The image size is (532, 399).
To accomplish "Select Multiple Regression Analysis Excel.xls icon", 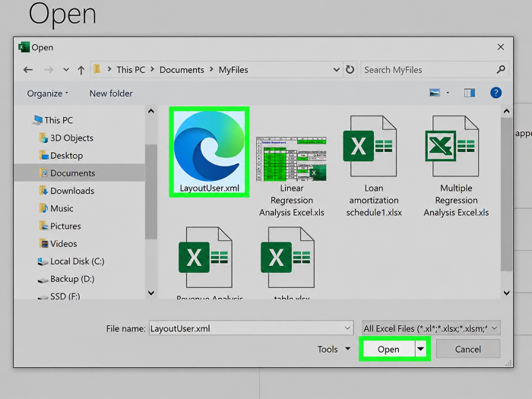I will (x=452, y=146).
